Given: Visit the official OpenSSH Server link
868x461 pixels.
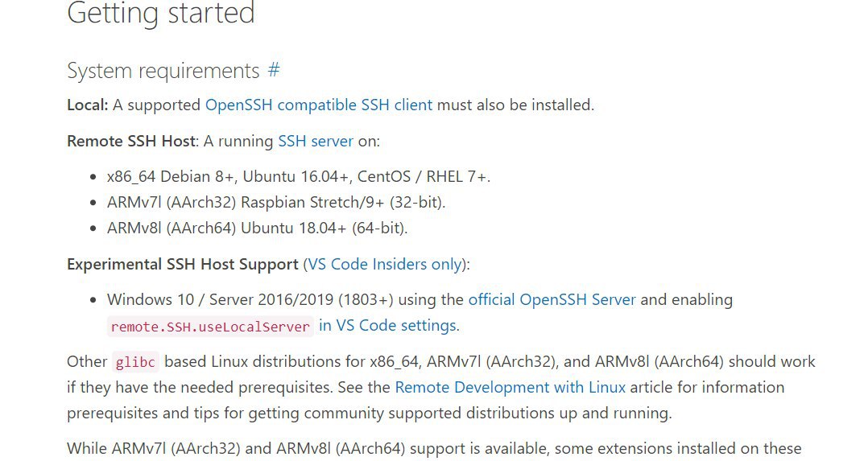Looking at the screenshot, I should click(552, 299).
